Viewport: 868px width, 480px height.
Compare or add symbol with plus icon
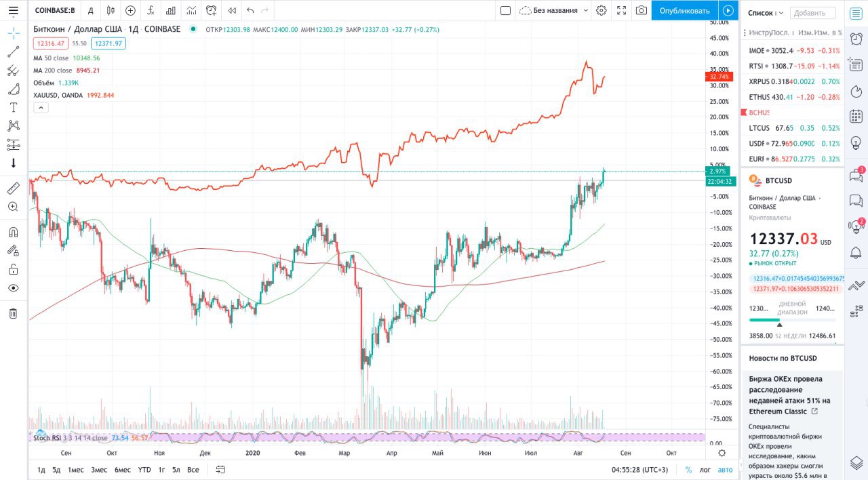point(130,10)
